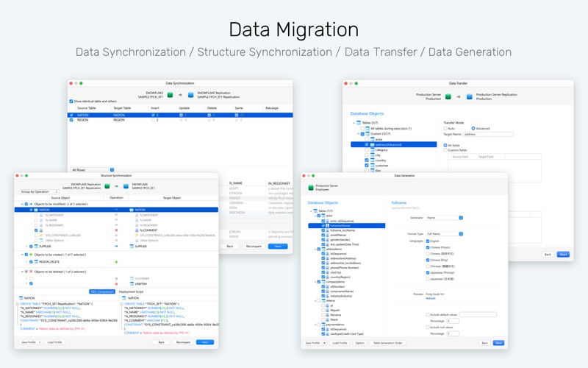The width and height of the screenshot is (588, 368).
Task: Click the Refresh link under Preview
Action: click(431, 299)
